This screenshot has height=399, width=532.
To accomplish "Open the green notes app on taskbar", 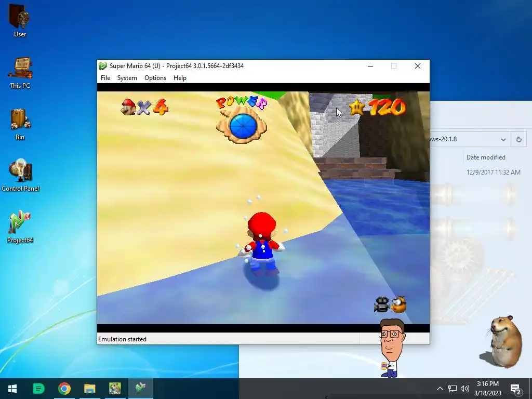I will (x=38, y=389).
